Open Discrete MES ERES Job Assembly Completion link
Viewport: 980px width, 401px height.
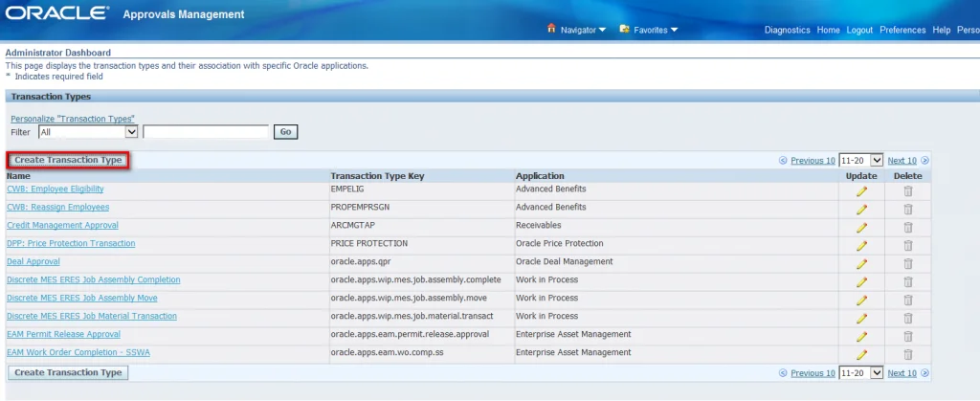pyautogui.click(x=93, y=279)
